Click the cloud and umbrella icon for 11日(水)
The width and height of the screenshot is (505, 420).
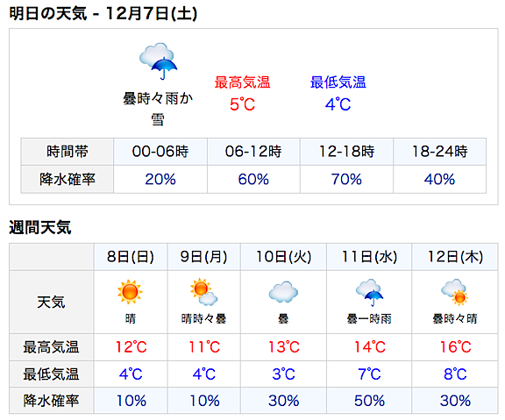369,293
